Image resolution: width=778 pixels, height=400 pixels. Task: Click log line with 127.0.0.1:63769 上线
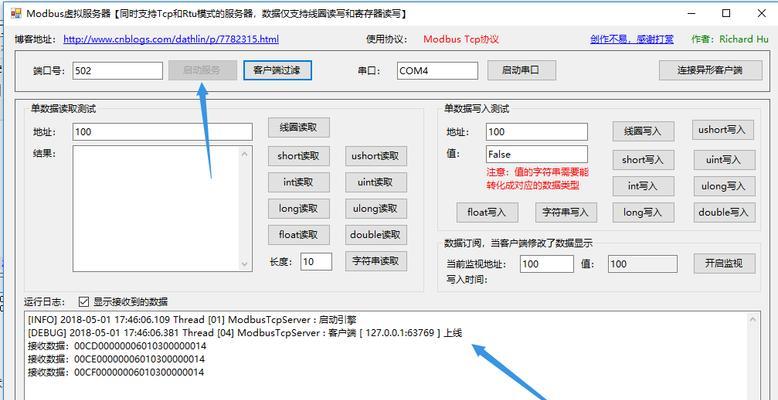245,333
